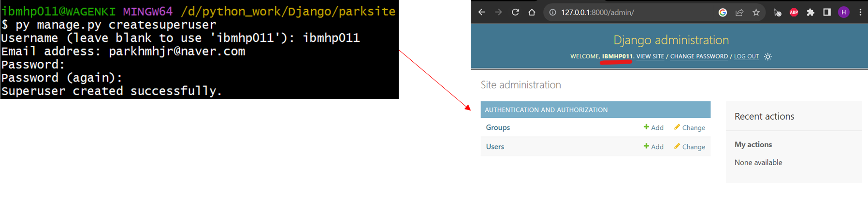Toggle the browser side panel icon
The width and height of the screenshot is (868, 220).
tap(827, 13)
